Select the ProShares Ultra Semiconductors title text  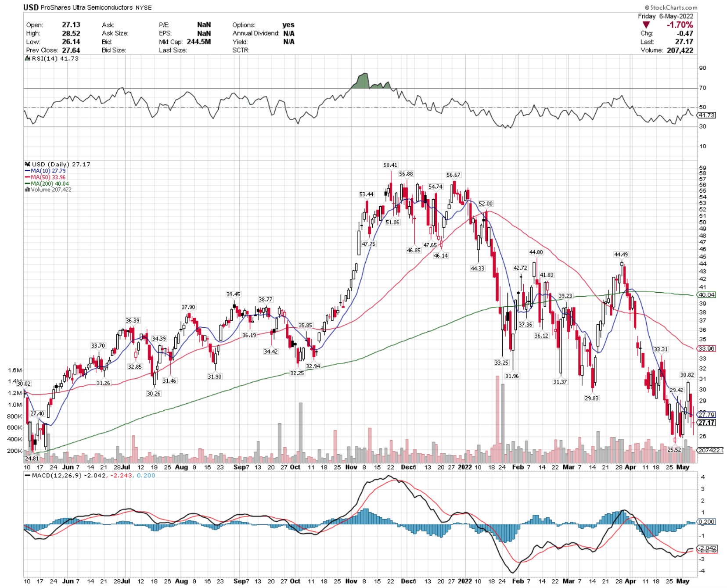pyautogui.click(x=86, y=7)
